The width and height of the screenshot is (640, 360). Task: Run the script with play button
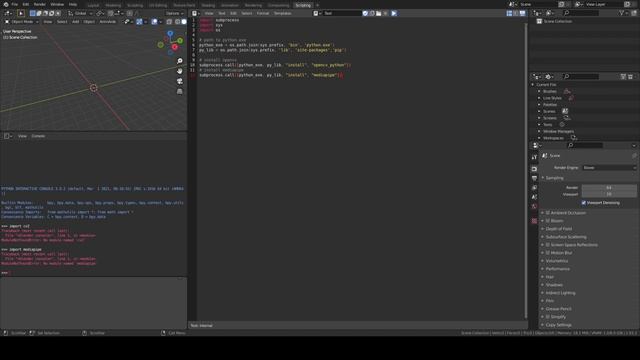click(x=394, y=13)
